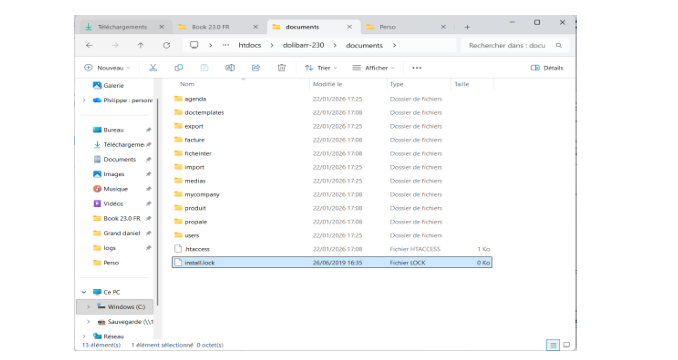The height and width of the screenshot is (360, 678).
Task: Toggle the Détails pane
Action: 547,68
